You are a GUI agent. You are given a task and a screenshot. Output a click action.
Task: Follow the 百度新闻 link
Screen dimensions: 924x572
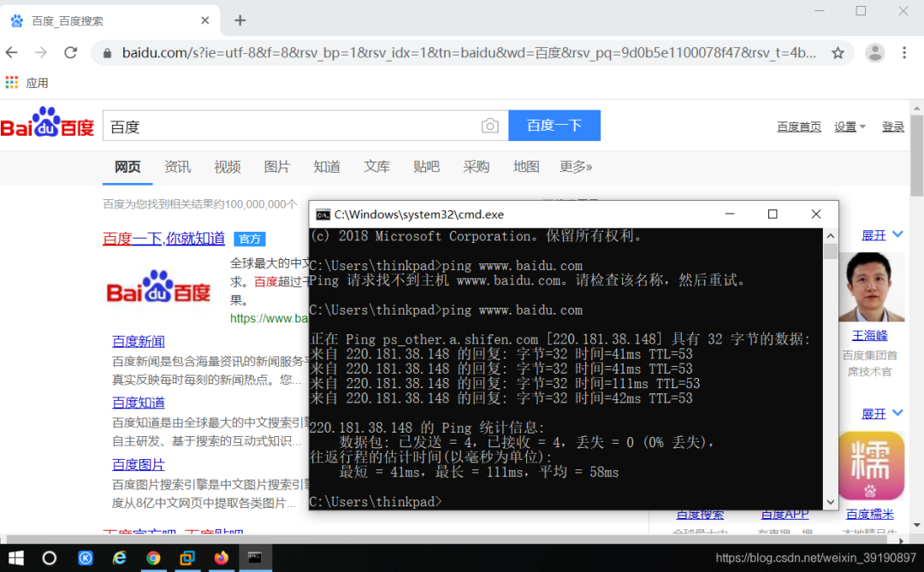pyautogui.click(x=138, y=340)
